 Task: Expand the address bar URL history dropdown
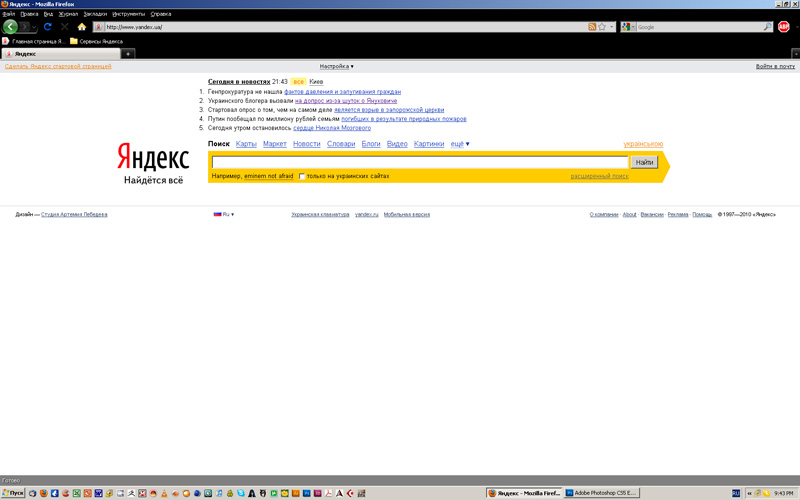pyautogui.click(x=612, y=27)
